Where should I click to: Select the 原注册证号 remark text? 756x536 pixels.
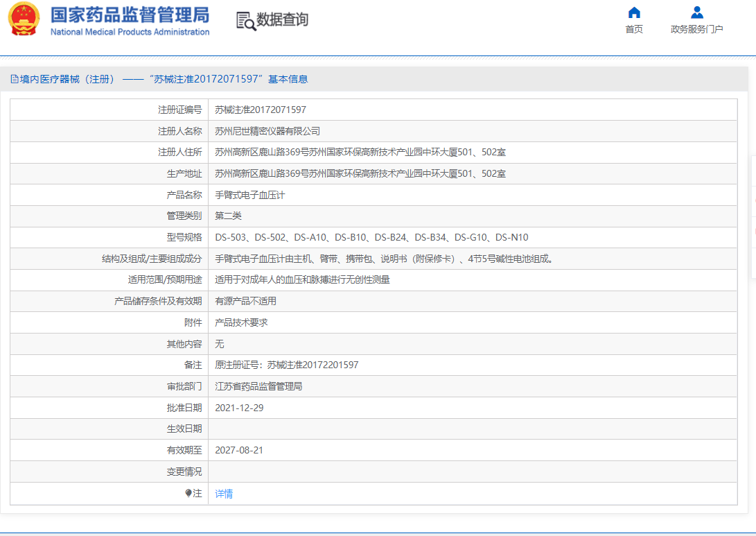(287, 365)
